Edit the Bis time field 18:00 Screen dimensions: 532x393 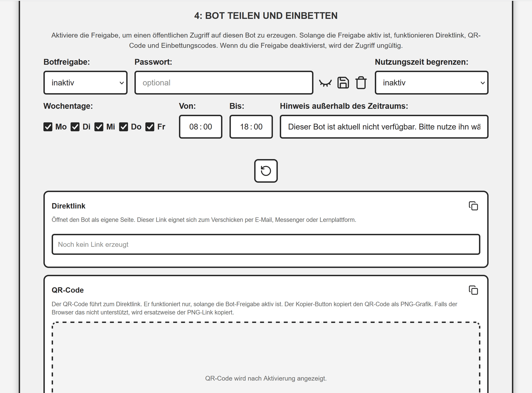(x=251, y=127)
